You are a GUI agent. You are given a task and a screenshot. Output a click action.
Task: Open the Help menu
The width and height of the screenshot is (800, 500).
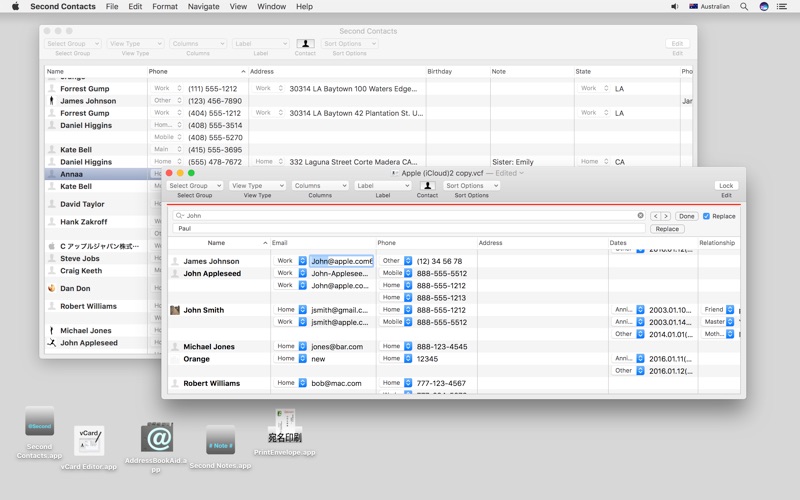[305, 7]
